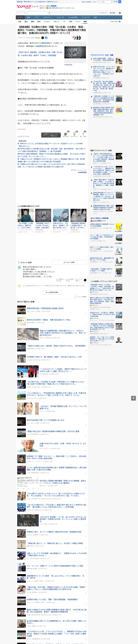The width and height of the screenshot is (138, 644).
Task: Open the settings gear icon
Action: [120, 13]
